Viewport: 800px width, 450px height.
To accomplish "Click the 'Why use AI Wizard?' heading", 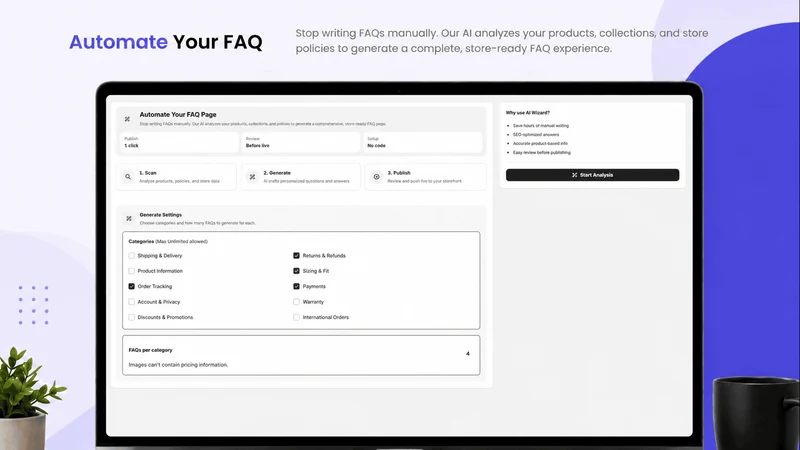I will point(528,113).
